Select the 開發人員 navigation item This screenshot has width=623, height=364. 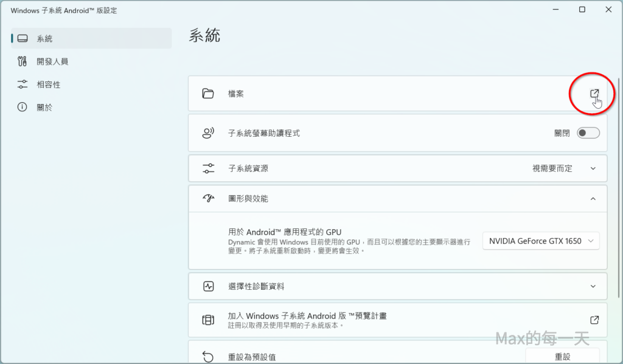[x=91, y=61]
